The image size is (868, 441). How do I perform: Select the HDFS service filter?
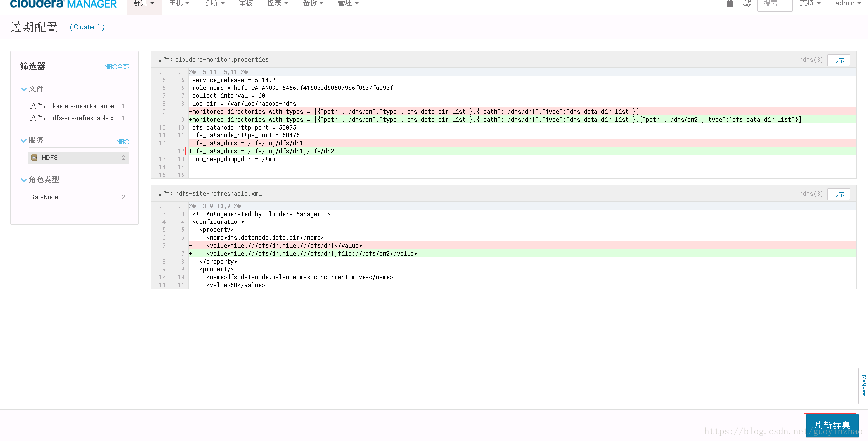(79, 158)
